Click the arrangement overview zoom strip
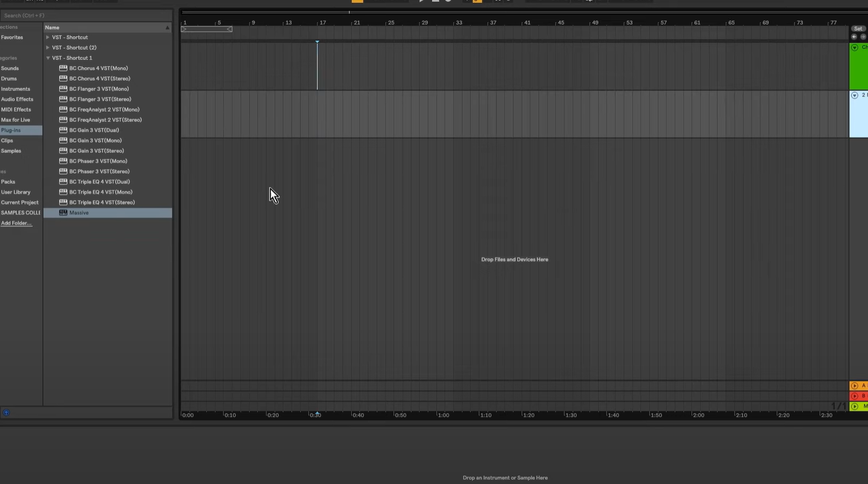The image size is (868, 484). [206, 29]
